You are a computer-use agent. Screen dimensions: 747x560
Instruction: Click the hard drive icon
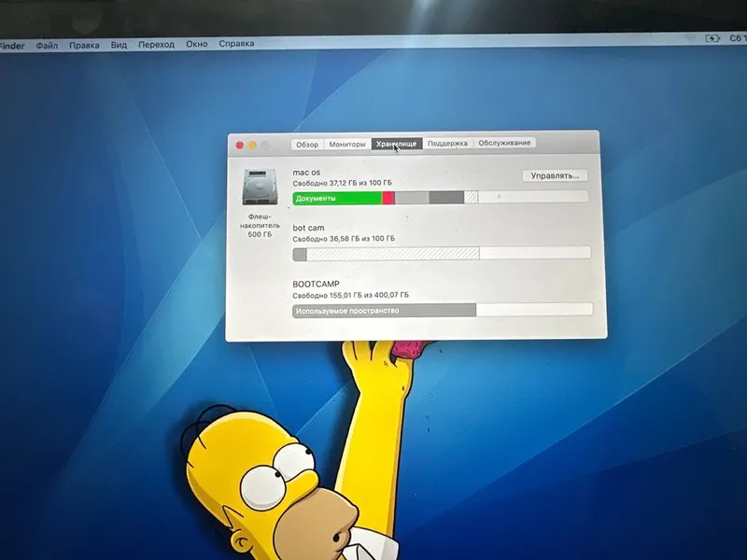pyautogui.click(x=260, y=187)
